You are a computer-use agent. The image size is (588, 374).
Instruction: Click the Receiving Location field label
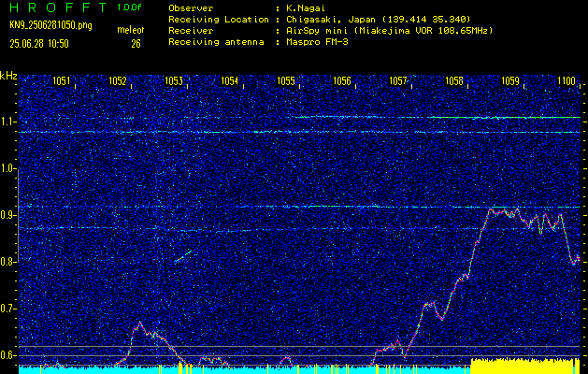(x=219, y=19)
